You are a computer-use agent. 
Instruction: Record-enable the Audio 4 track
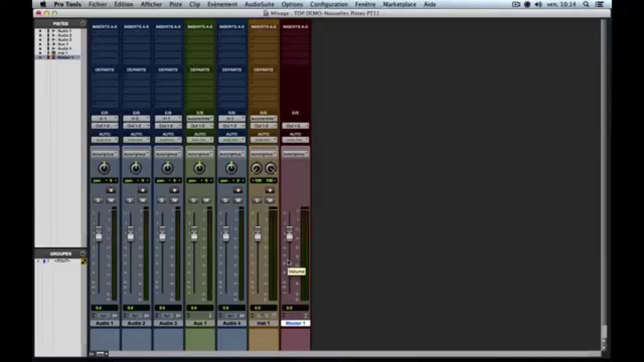pyautogui.click(x=237, y=190)
